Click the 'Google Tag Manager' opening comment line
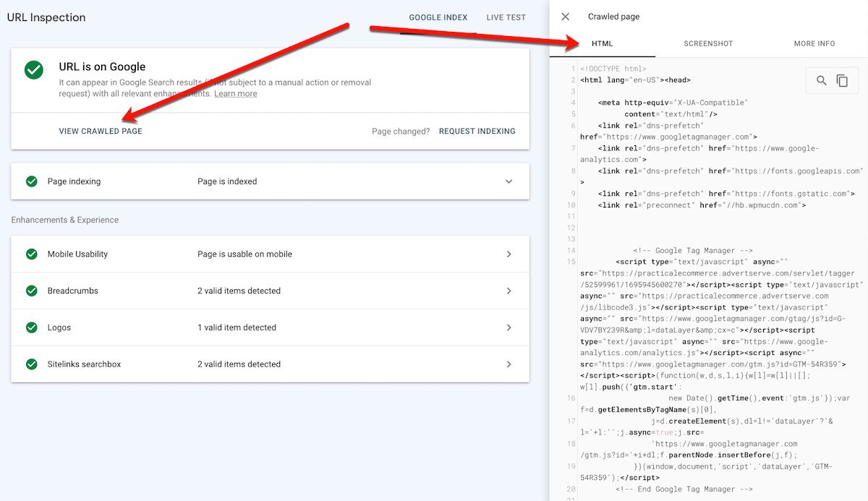The image size is (868, 501). (x=693, y=251)
